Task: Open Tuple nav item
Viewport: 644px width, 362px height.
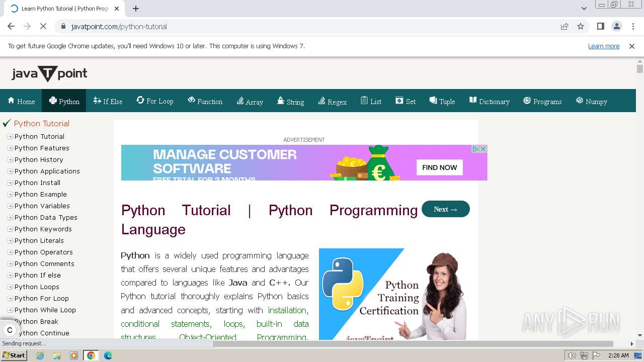Action: tap(442, 101)
